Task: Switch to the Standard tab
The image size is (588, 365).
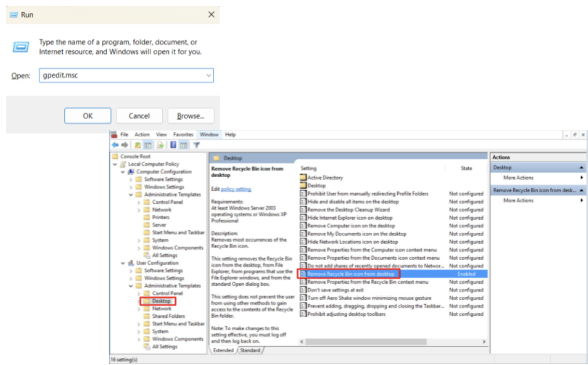Action: 250,350
